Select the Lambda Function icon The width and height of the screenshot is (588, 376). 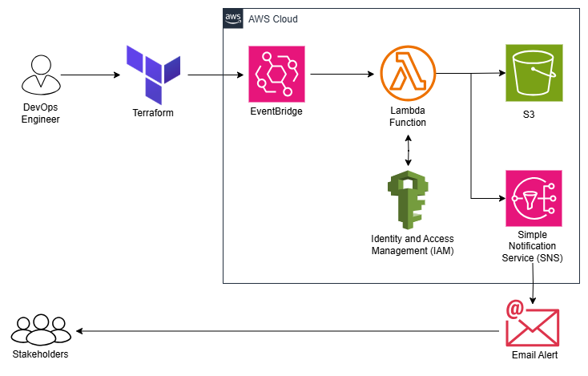pyautogui.click(x=408, y=74)
